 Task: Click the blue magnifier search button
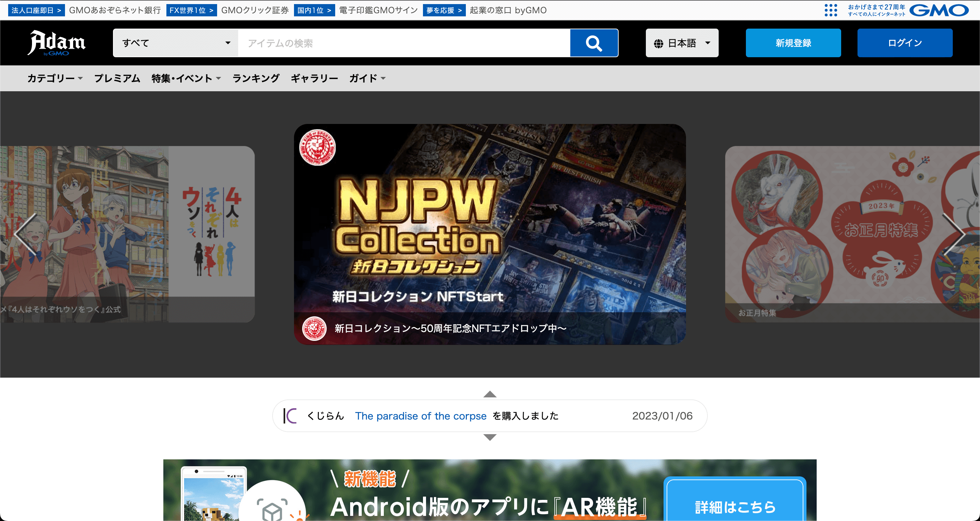(594, 43)
